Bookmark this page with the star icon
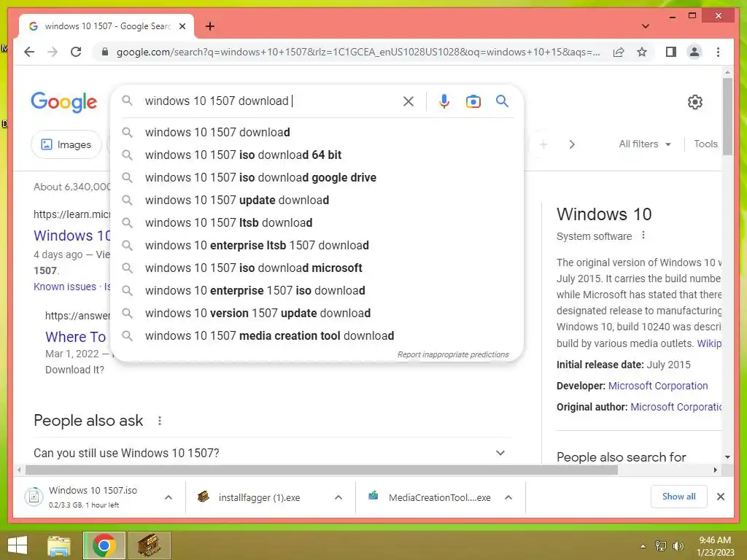 pyautogui.click(x=642, y=52)
